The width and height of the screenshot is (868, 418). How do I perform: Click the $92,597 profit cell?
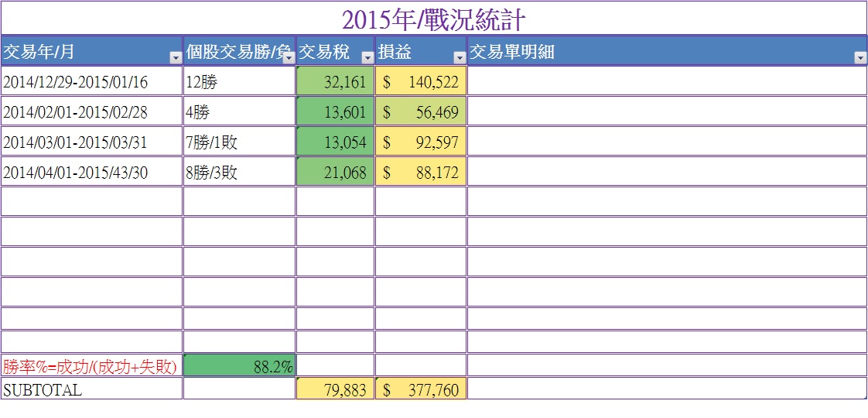422,141
